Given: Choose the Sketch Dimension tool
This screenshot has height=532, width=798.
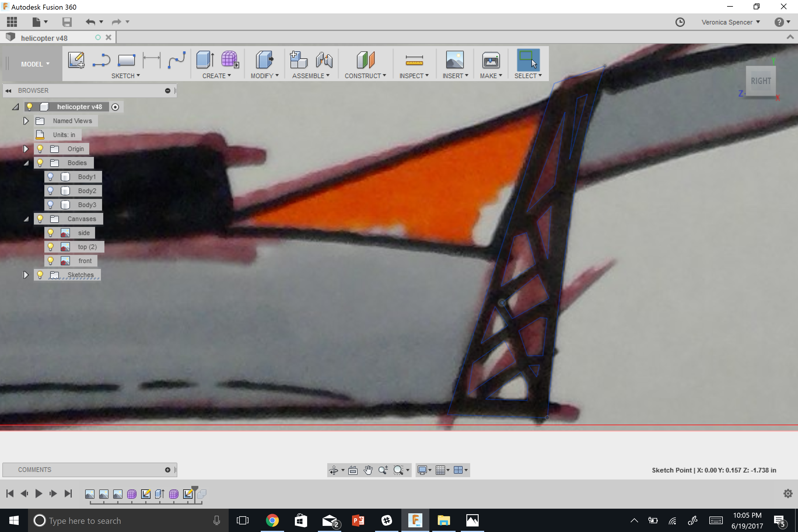Looking at the screenshot, I should pyautogui.click(x=151, y=60).
